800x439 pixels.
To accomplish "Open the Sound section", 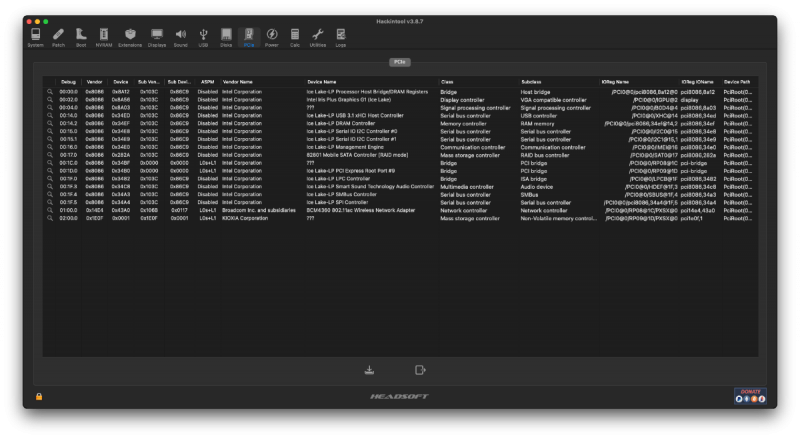I will tap(181, 37).
